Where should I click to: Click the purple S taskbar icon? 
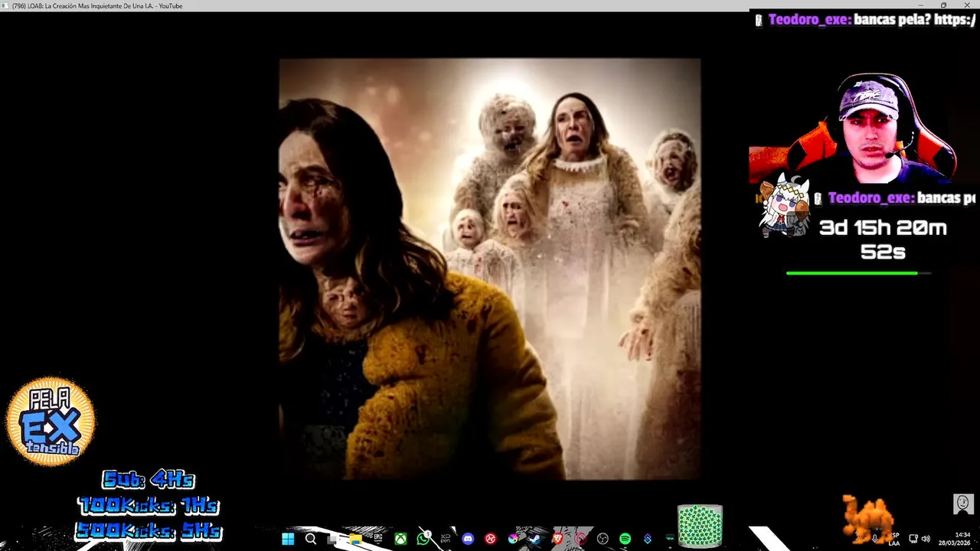[x=648, y=539]
